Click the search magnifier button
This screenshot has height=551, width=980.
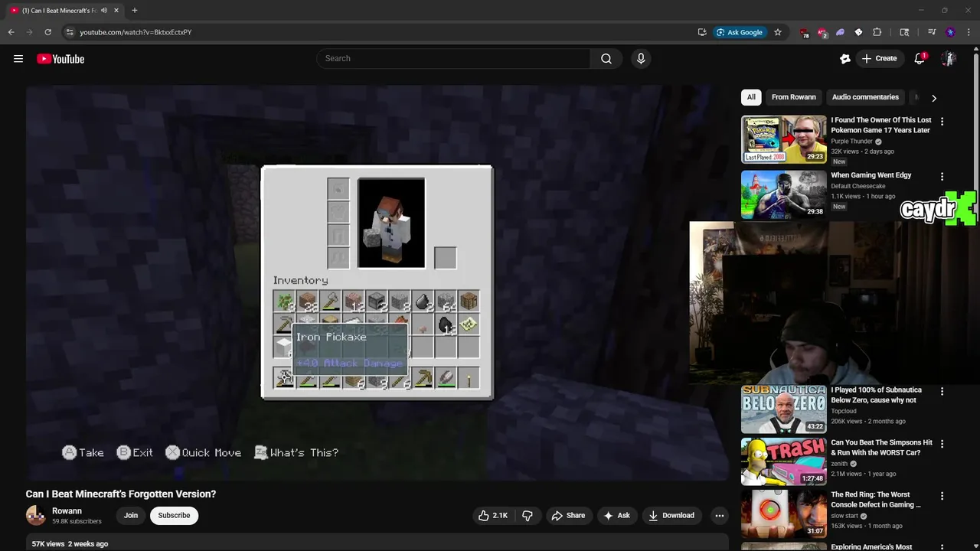pos(606,59)
